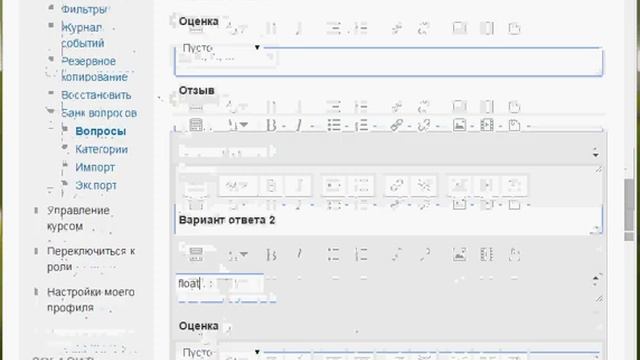Click the lower 'Оценка' label

pos(198,326)
